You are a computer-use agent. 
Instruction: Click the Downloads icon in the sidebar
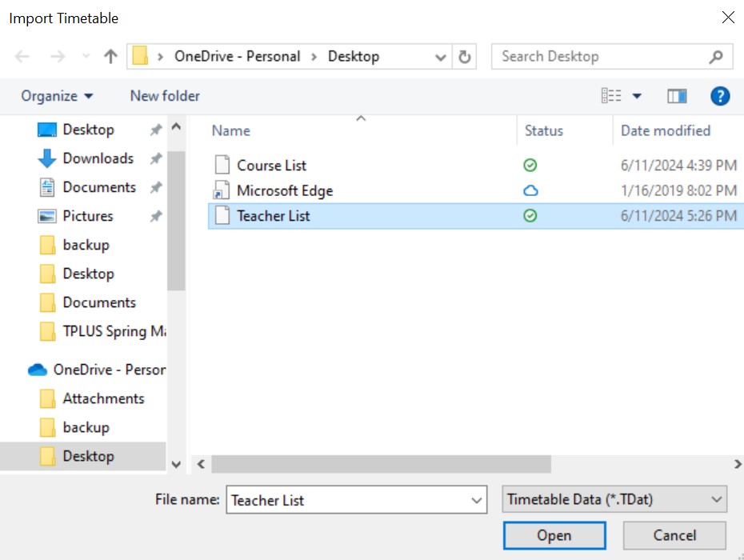coord(47,158)
